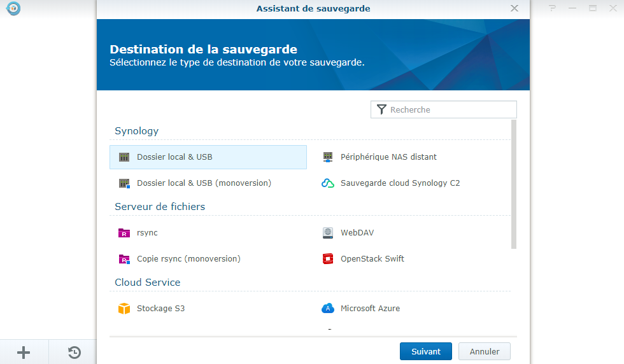Click the destination list scrollbar
The image size is (624, 364).
(x=514, y=185)
